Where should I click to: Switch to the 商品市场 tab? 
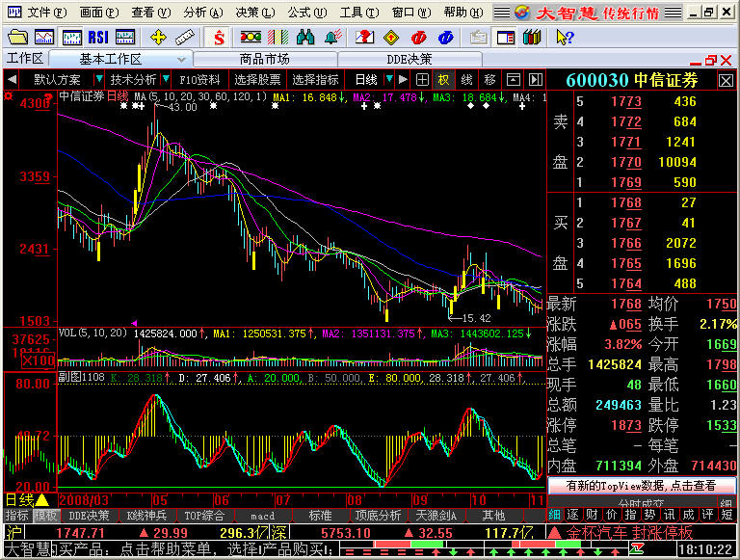point(264,60)
